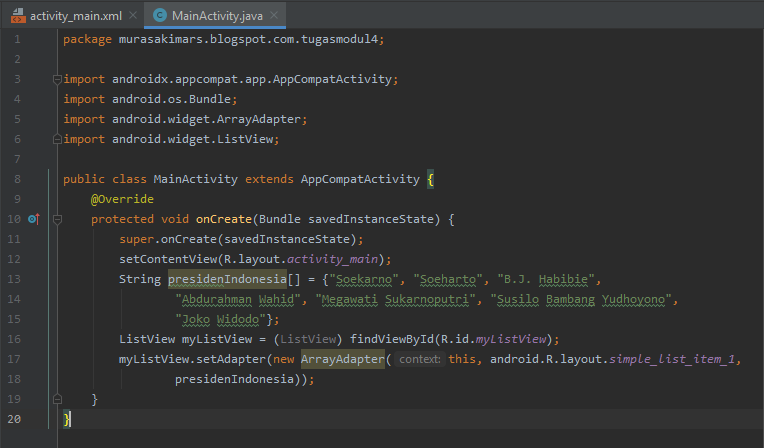The width and height of the screenshot is (764, 448).
Task: Click line number 13 in the gutter
Action: pos(14,279)
